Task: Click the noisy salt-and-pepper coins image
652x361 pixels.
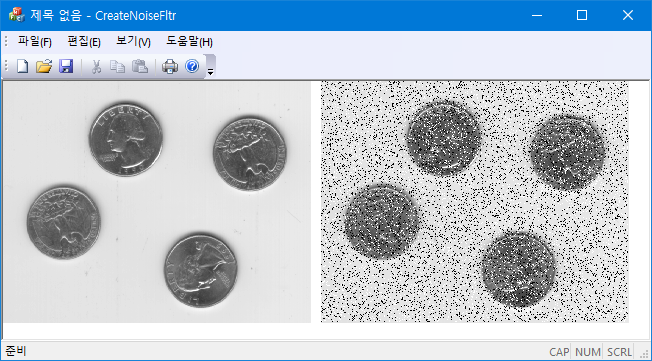Action: [x=474, y=202]
